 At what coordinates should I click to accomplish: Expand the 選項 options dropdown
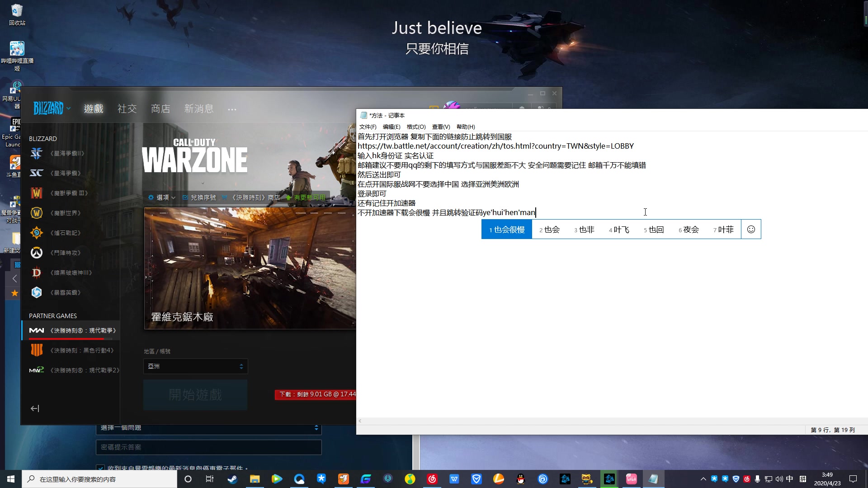(162, 197)
